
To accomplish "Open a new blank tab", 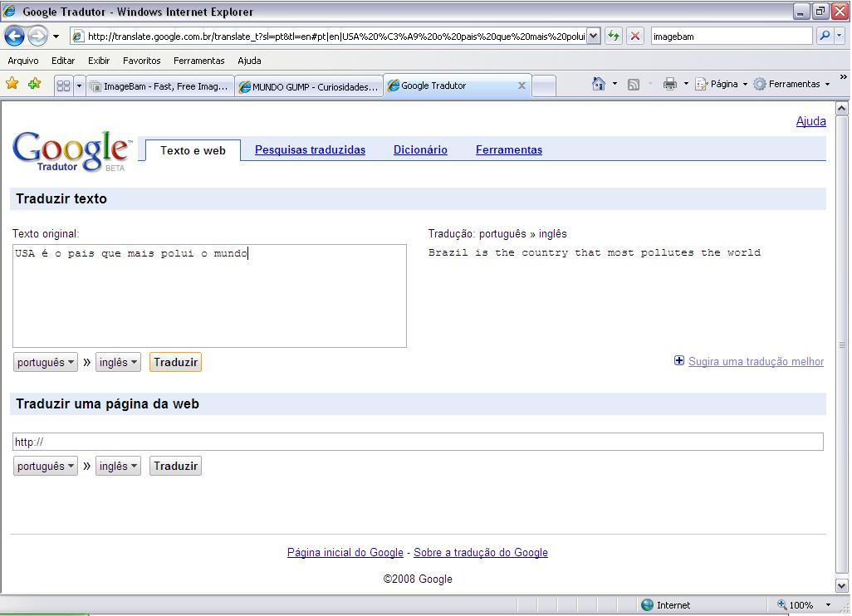I will pos(543,86).
